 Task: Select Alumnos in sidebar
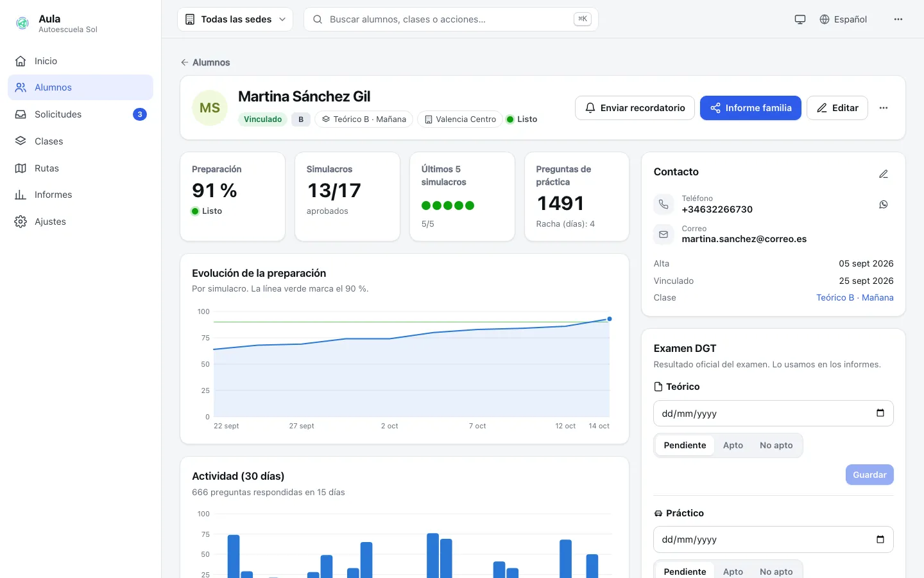tap(80, 87)
